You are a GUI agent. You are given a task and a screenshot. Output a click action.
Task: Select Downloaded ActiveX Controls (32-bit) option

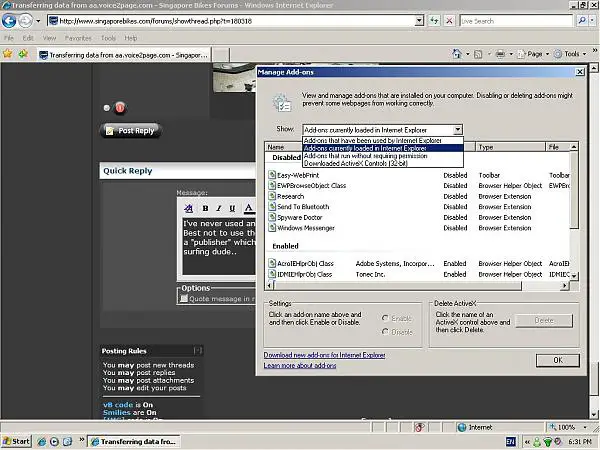coord(383,163)
